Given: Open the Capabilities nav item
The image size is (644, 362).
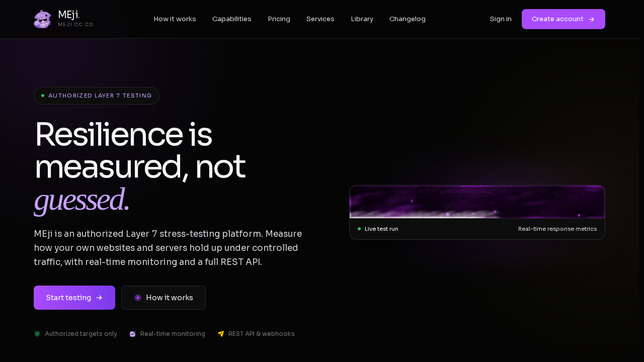Looking at the screenshot, I should pos(232,19).
